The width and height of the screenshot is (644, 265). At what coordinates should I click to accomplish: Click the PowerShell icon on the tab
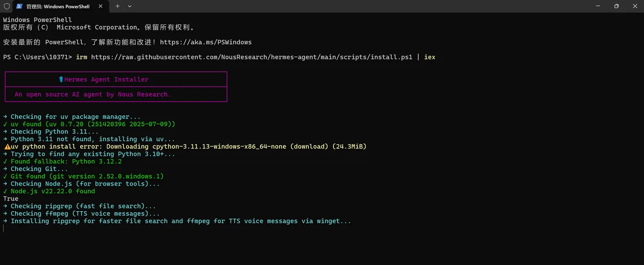pos(19,6)
